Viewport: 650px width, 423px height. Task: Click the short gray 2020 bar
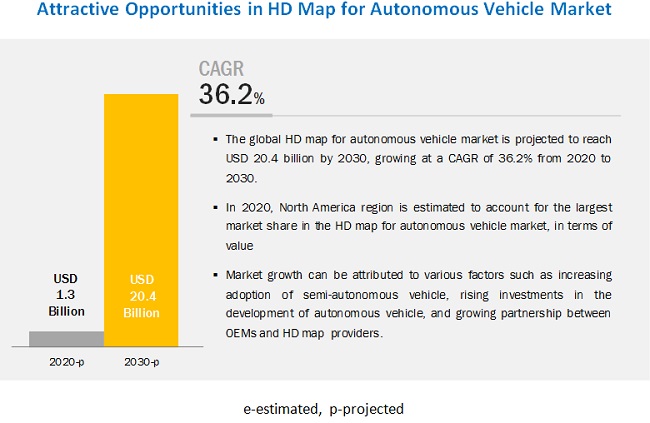click(x=66, y=338)
